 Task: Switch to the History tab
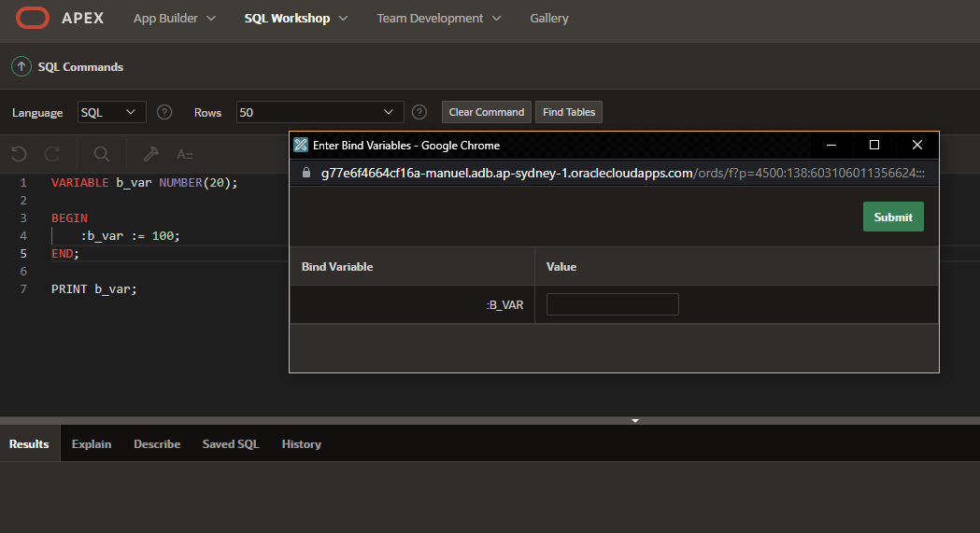coord(301,443)
